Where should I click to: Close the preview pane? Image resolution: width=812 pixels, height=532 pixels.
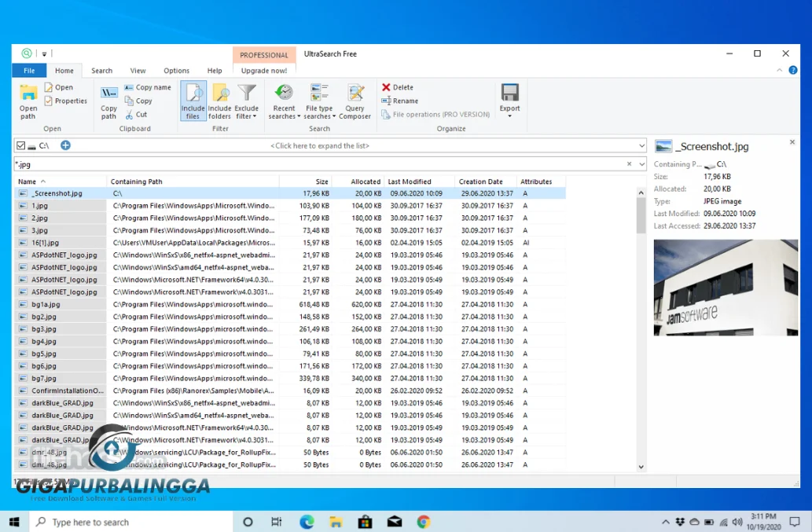pos(792,141)
